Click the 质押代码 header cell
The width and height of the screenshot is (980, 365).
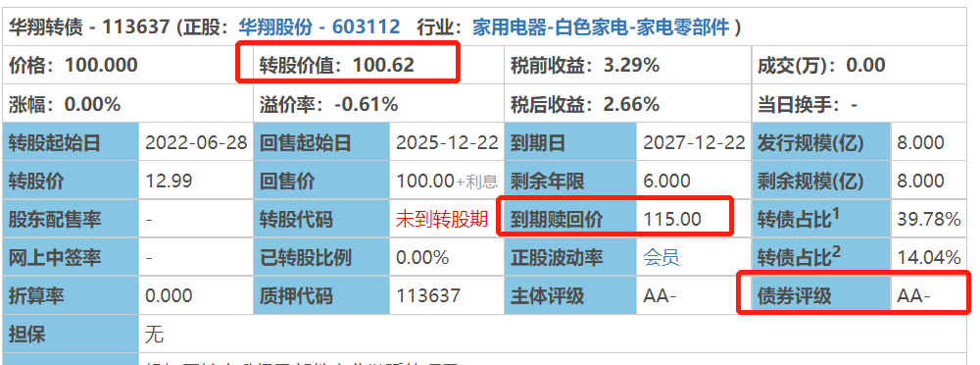321,295
